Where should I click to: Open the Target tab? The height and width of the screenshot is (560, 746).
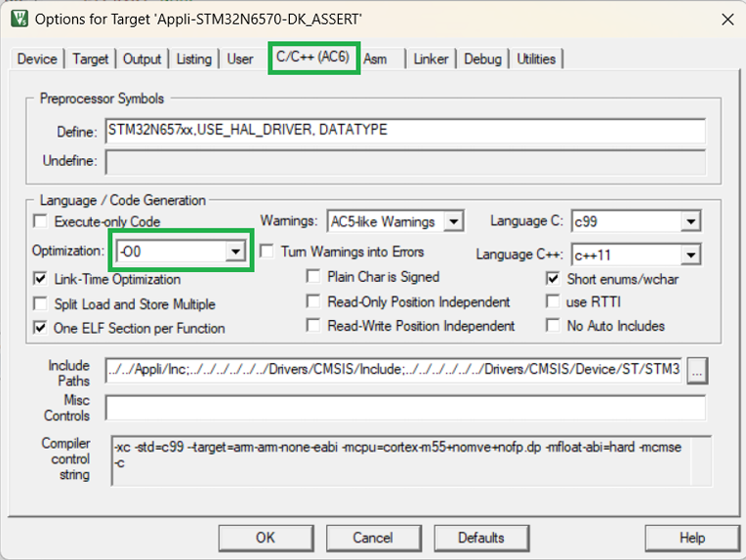pyautogui.click(x=90, y=59)
